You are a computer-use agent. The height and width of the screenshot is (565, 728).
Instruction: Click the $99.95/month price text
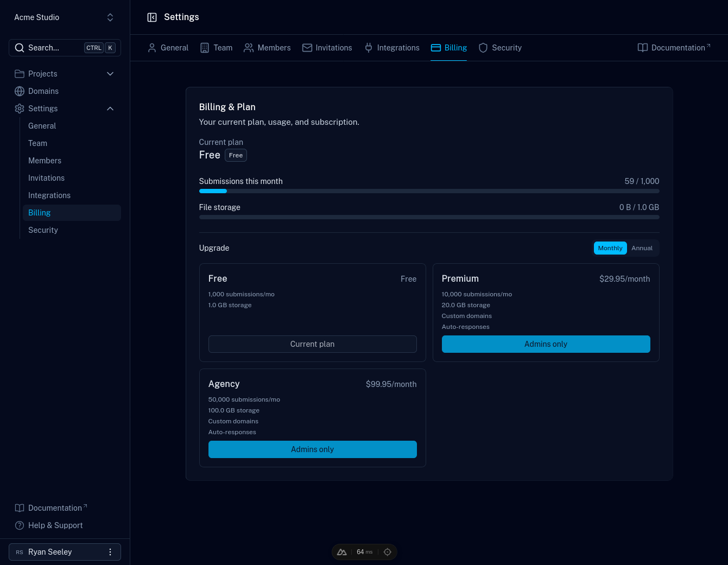(391, 384)
